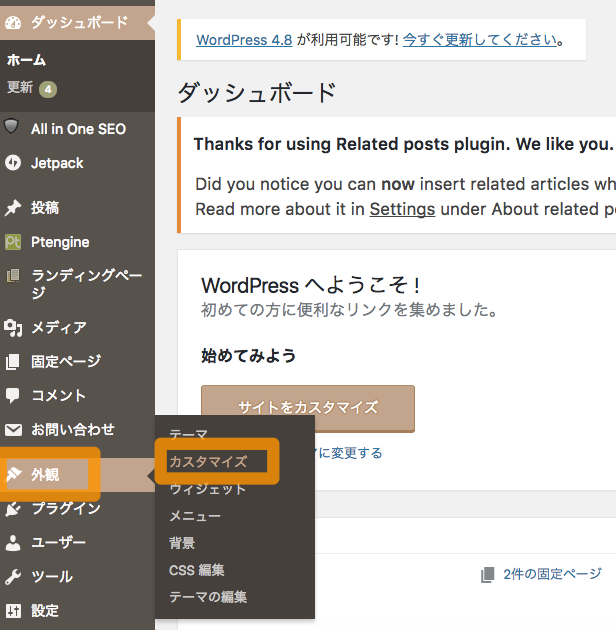Click the Thanks for using Related posts plugin heading
Viewport: 616px width, 630px height.
(403, 144)
